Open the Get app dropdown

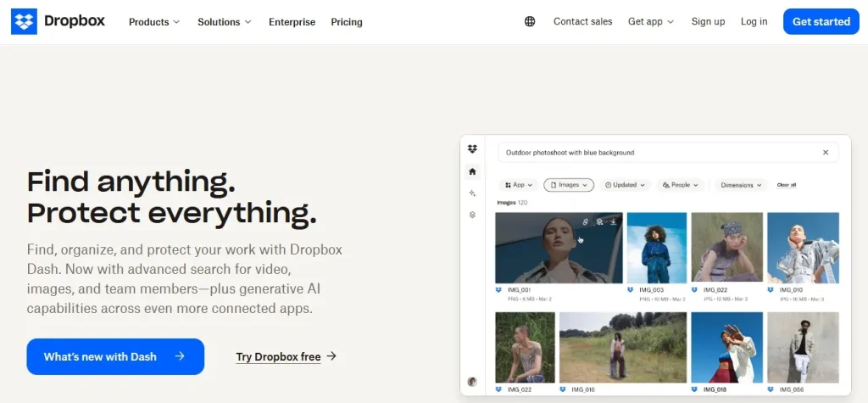coord(651,21)
